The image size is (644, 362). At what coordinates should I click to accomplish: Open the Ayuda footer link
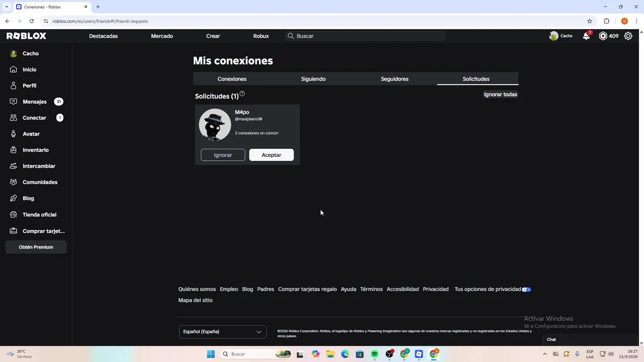tap(348, 289)
